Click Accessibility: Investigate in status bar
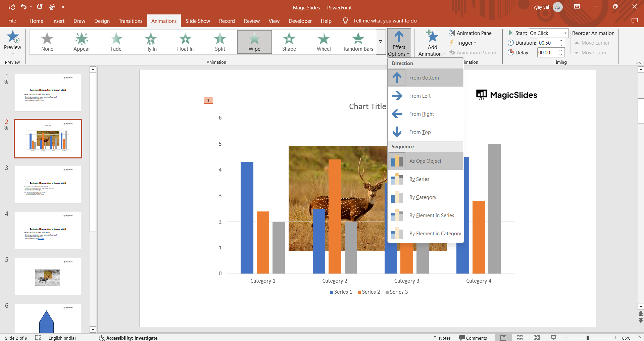 128,338
